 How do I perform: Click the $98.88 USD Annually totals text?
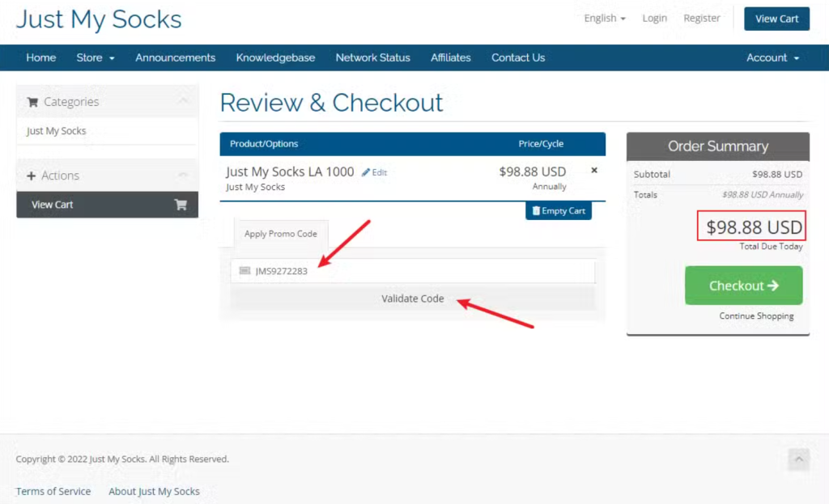763,195
